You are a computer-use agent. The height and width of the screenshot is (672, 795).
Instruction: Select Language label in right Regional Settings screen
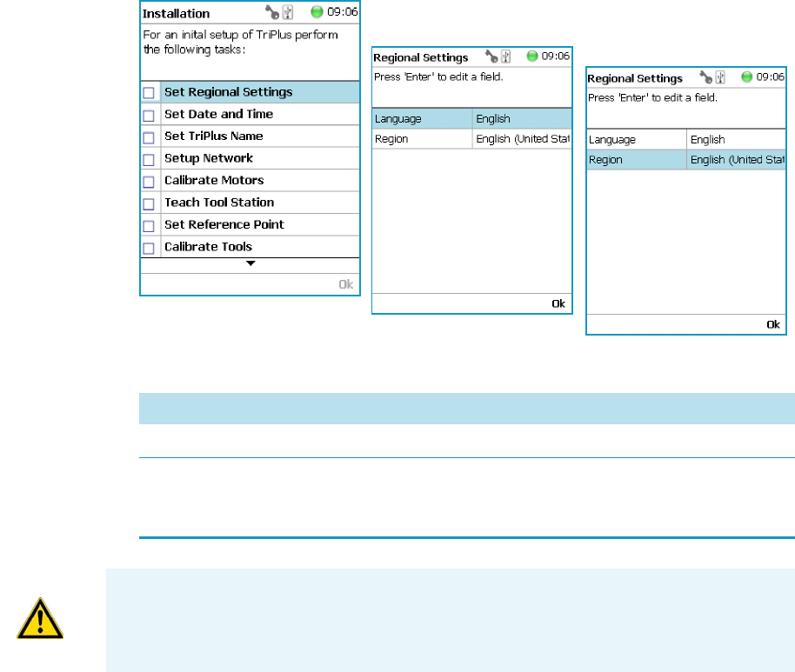point(612,140)
